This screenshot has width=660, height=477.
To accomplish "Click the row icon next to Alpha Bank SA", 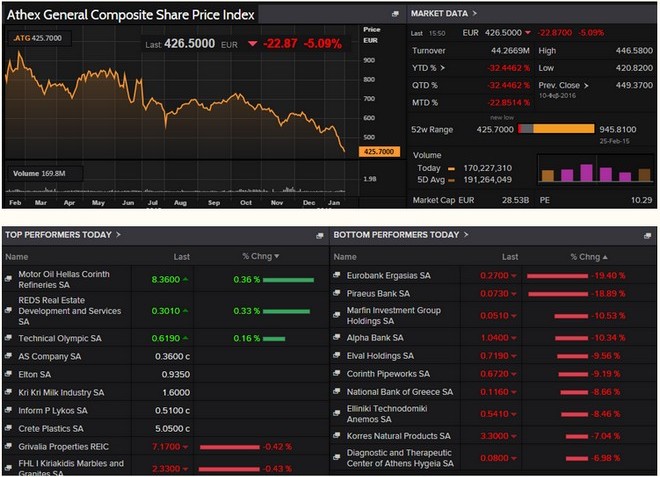I will 337,338.
